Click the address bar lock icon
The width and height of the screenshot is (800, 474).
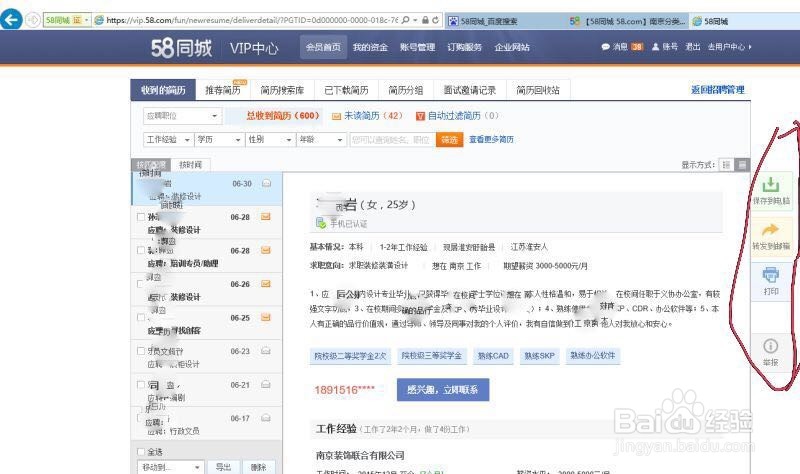coord(425,20)
